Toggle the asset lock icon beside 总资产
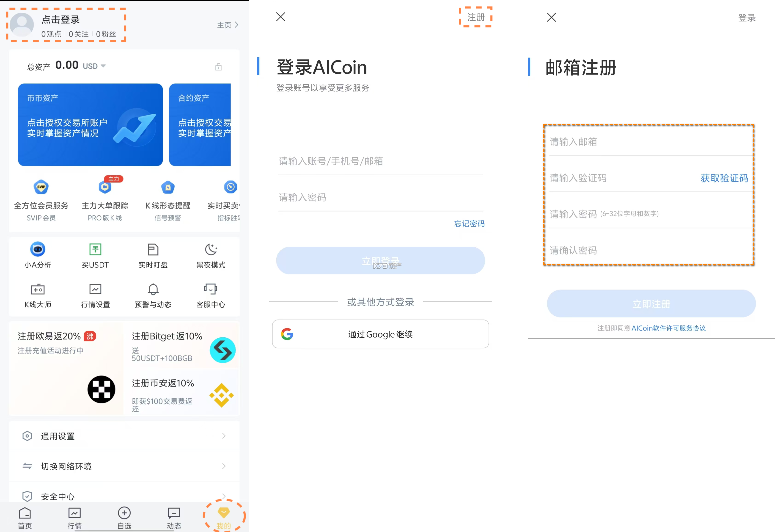The height and width of the screenshot is (532, 775). click(218, 67)
